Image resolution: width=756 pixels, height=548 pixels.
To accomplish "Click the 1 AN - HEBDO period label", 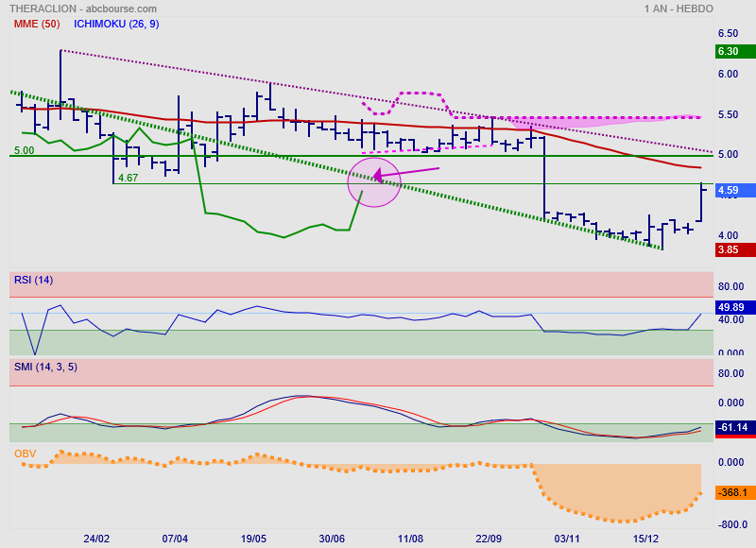I will click(x=679, y=9).
